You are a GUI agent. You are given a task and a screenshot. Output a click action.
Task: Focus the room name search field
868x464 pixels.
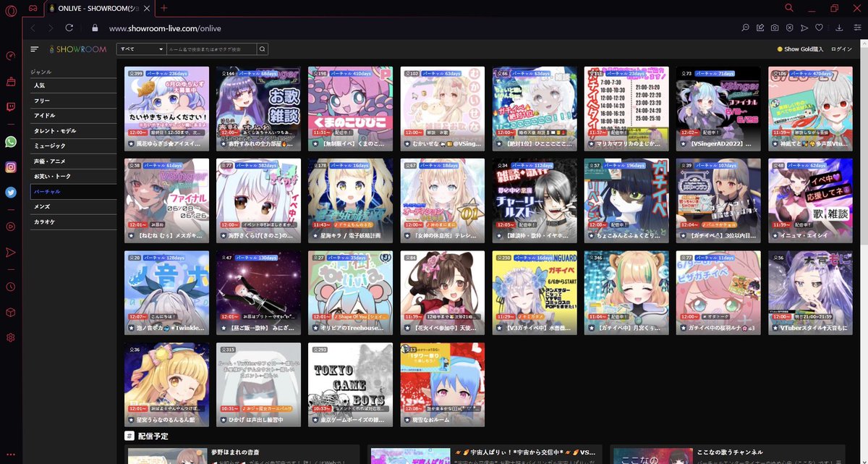[212, 49]
